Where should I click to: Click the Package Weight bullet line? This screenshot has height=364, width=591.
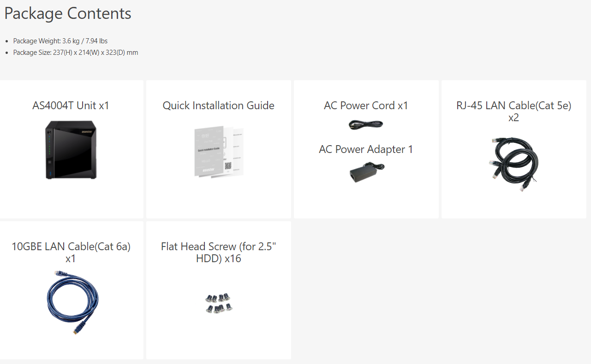click(x=60, y=41)
